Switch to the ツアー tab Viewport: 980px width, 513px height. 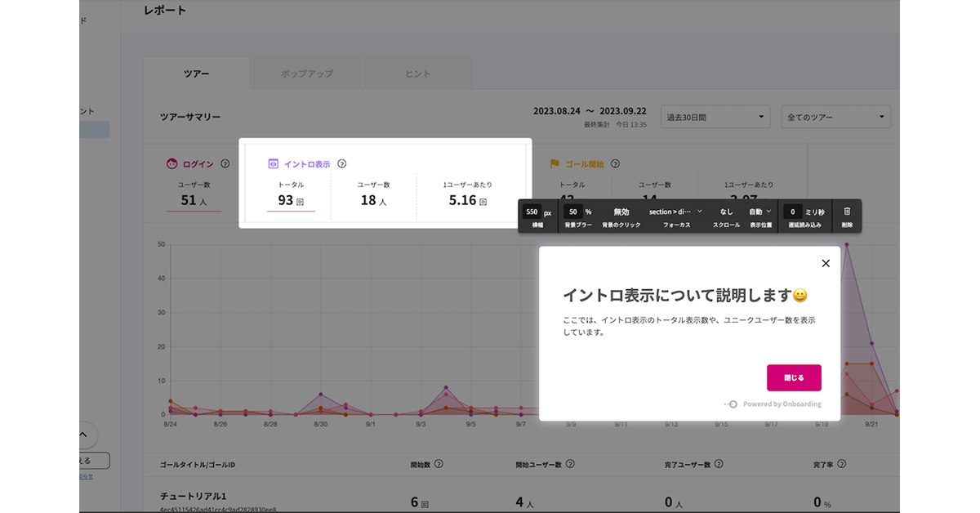(x=196, y=73)
